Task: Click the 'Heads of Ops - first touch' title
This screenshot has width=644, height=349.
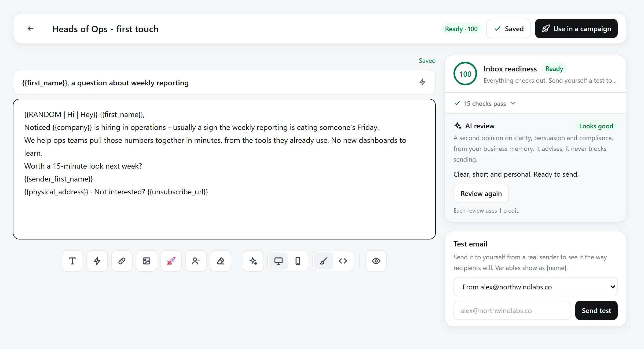Action: pos(105,29)
